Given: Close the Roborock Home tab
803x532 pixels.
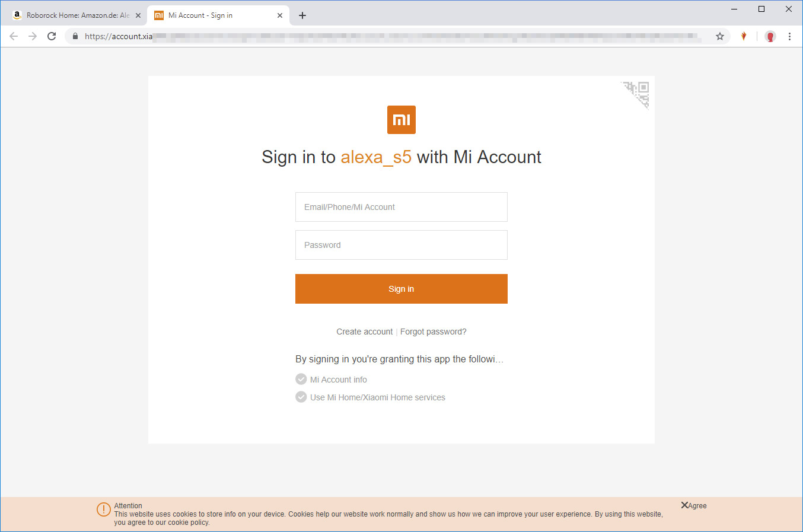Looking at the screenshot, I should pyautogui.click(x=138, y=15).
